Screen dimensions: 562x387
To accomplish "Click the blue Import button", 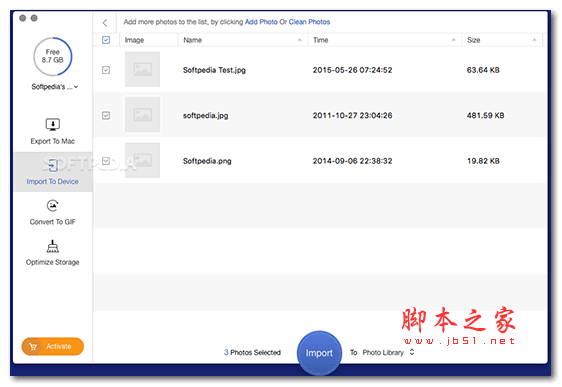I will (x=319, y=353).
